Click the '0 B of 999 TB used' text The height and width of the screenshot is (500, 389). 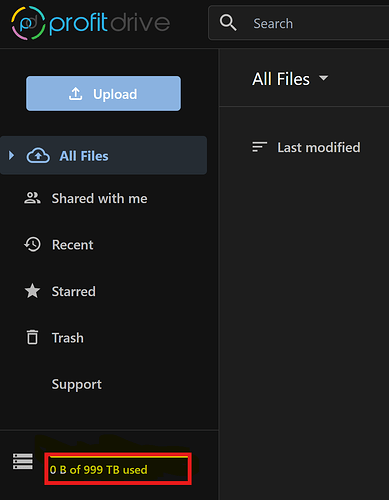(x=98, y=470)
